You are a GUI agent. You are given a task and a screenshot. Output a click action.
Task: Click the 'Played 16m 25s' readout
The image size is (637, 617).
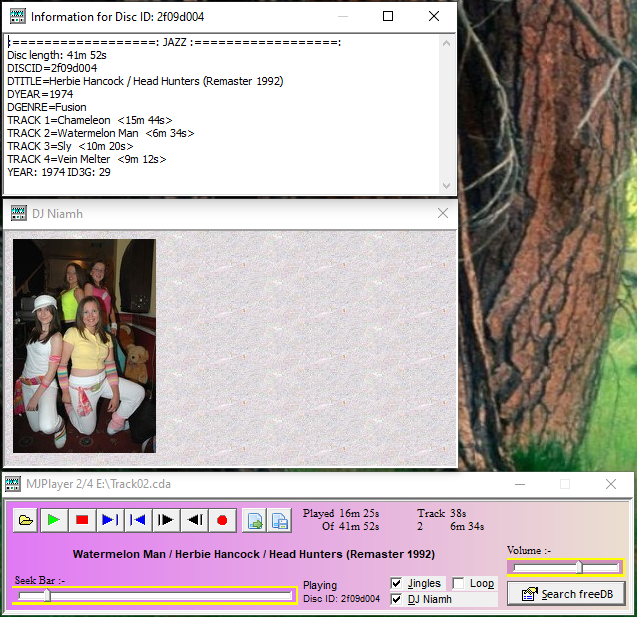tap(341, 513)
